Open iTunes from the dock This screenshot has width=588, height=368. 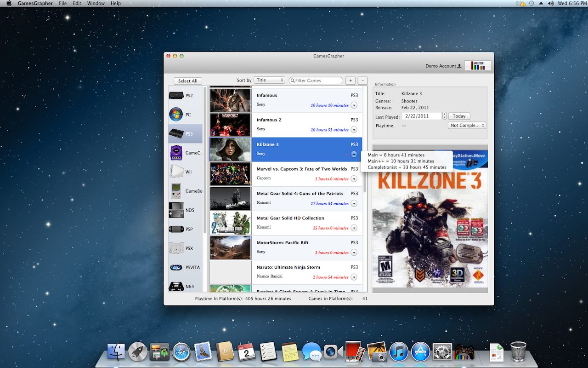tap(399, 352)
